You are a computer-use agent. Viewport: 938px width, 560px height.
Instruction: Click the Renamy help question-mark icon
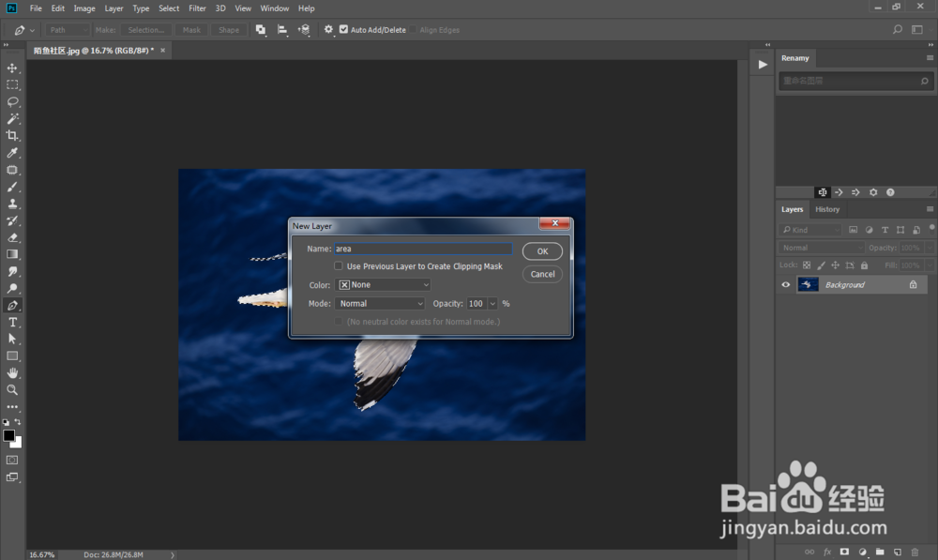(890, 192)
